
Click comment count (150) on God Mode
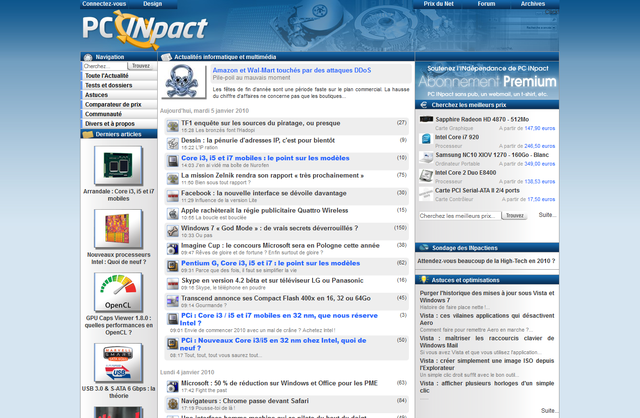[400, 228]
